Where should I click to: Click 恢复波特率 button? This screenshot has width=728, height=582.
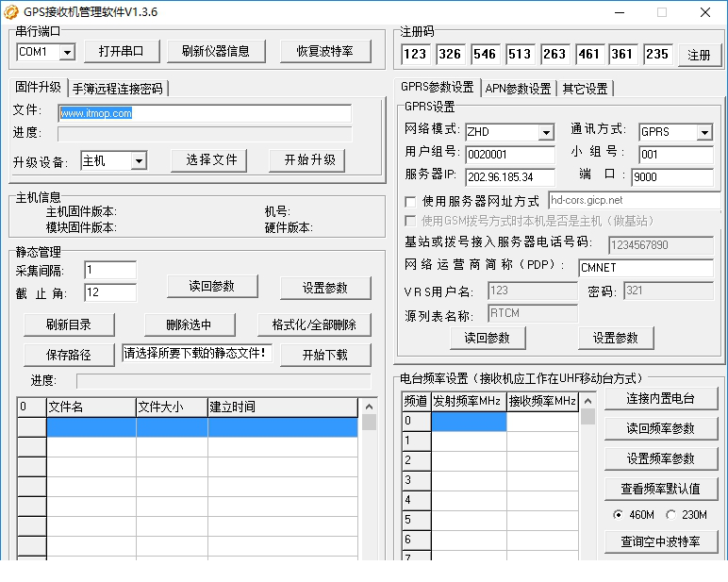[x=325, y=51]
